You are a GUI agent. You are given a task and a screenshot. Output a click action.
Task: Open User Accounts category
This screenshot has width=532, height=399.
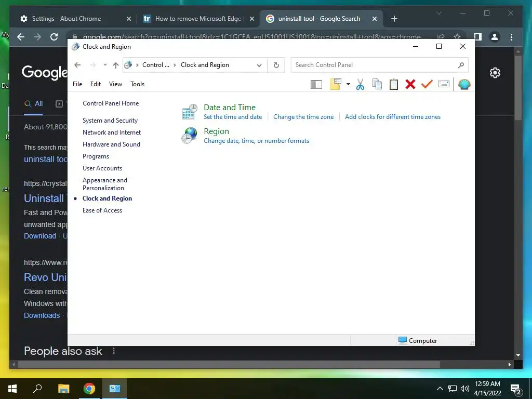point(102,168)
